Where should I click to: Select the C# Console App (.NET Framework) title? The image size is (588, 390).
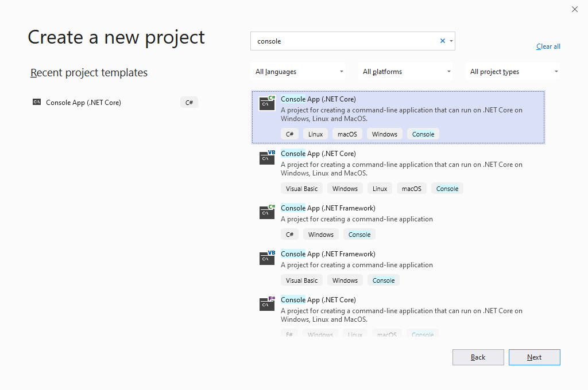[x=328, y=208]
